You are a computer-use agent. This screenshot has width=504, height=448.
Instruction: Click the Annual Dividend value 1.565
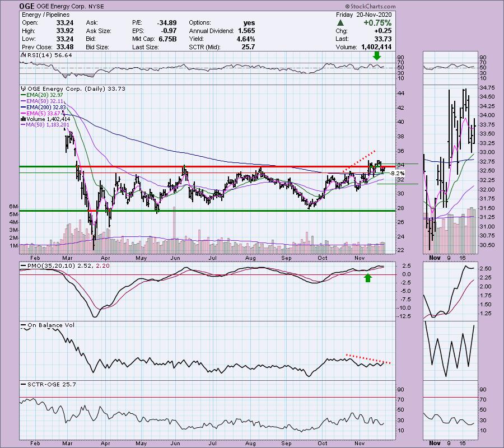pos(246,31)
